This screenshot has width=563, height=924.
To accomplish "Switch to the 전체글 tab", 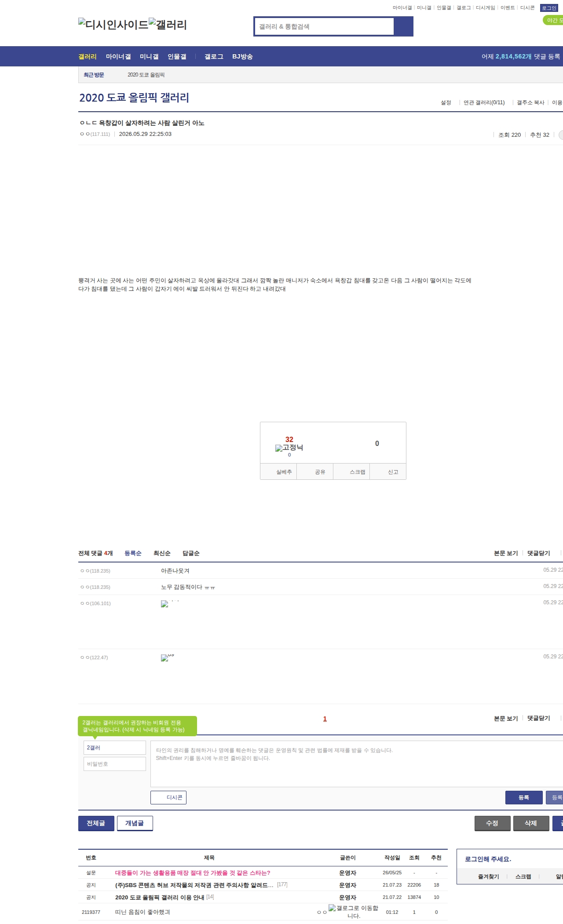I will coord(96,823).
